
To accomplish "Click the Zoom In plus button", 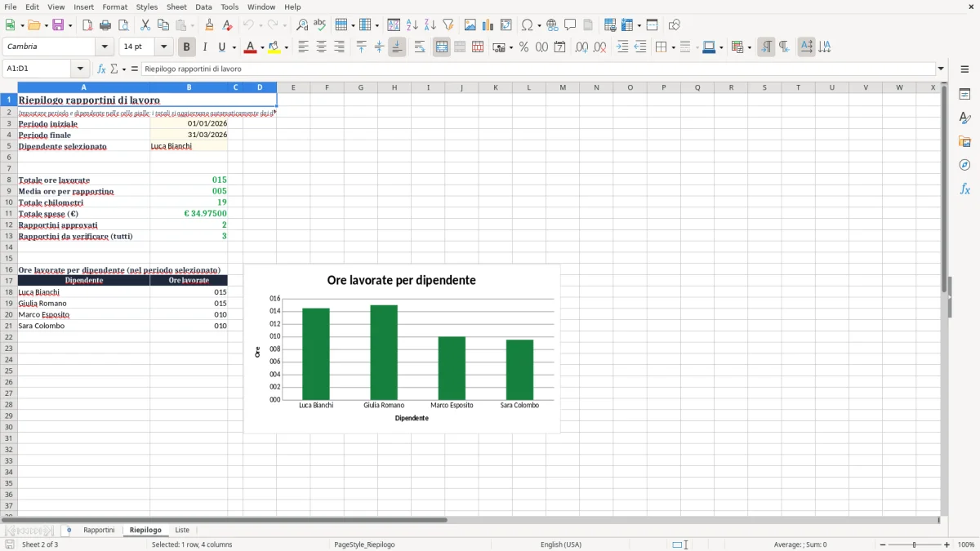I will click(x=947, y=544).
